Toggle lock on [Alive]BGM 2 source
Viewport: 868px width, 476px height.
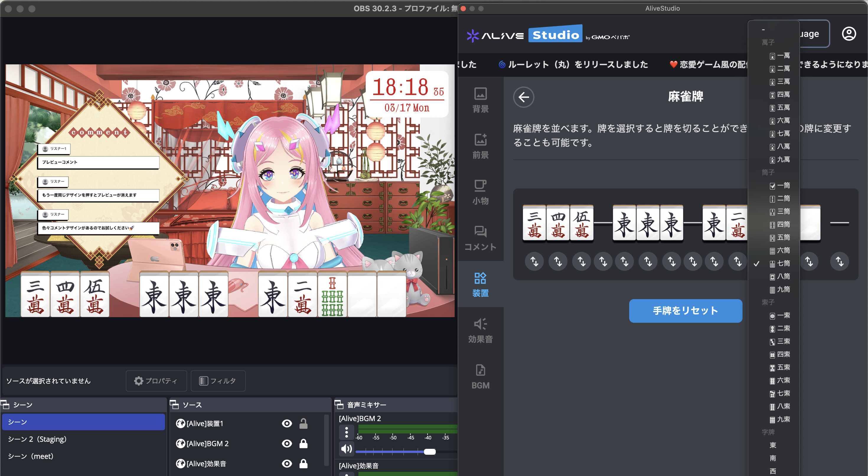[x=303, y=443]
